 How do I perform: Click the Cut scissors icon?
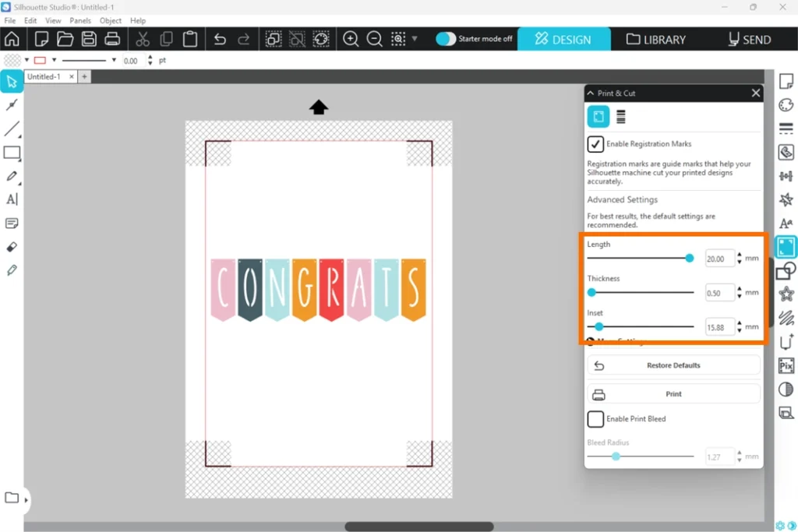point(143,39)
